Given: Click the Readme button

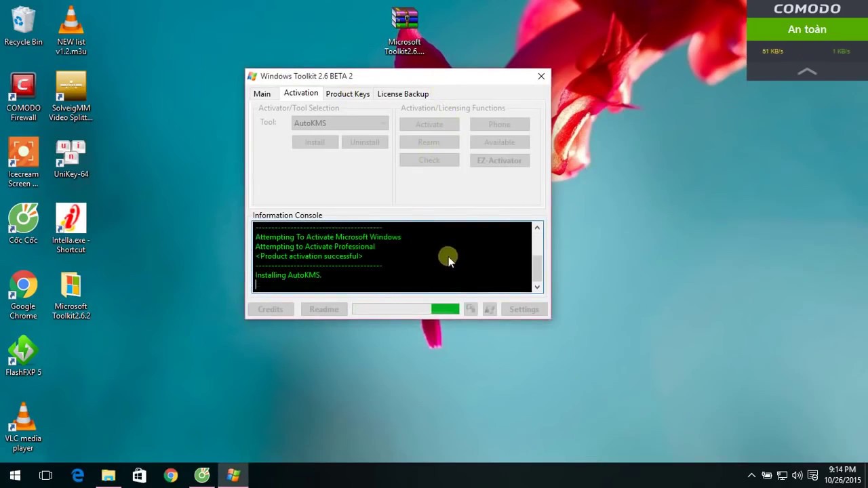Looking at the screenshot, I should [x=324, y=309].
